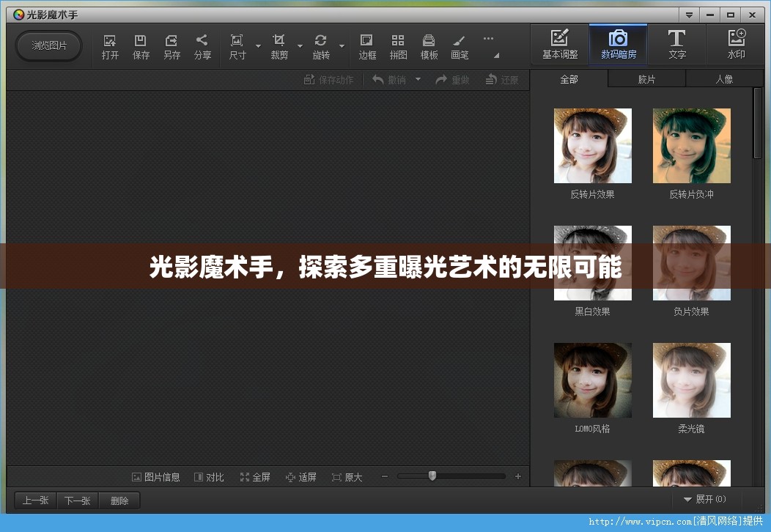Image resolution: width=771 pixels, height=532 pixels.
Task: Click the 另存 save-as icon
Action: coord(171,47)
